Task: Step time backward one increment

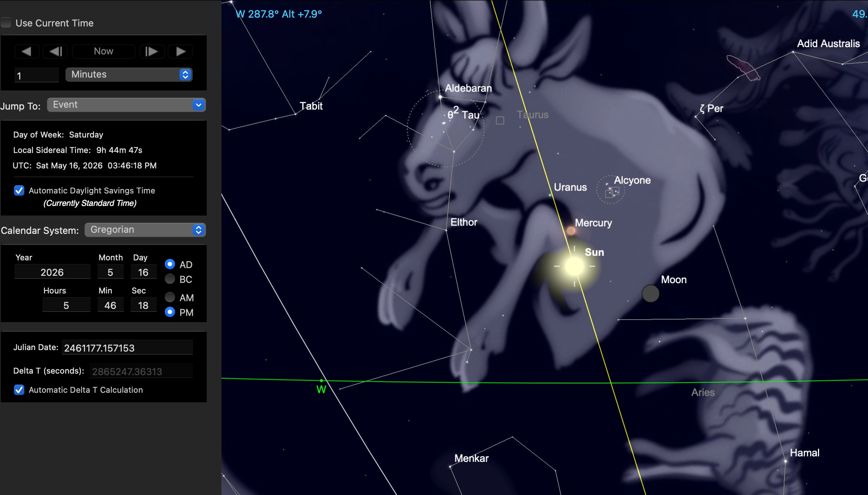Action: coord(55,51)
